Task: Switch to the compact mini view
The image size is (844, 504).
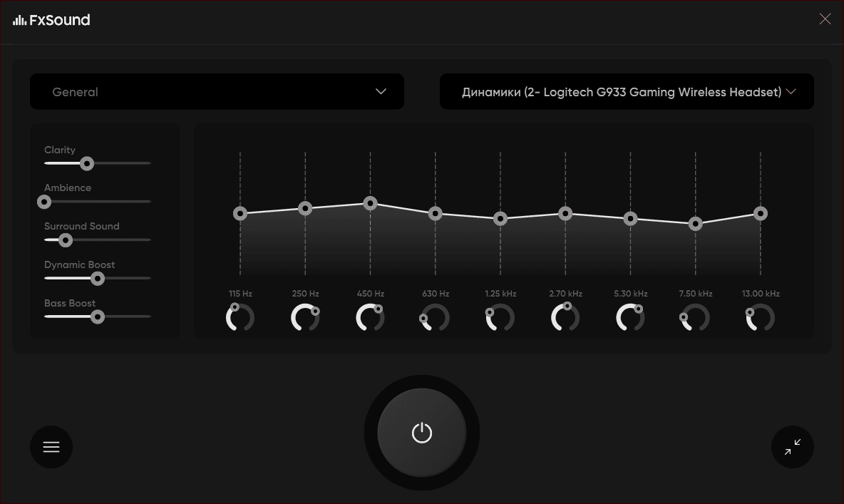Action: [792, 447]
